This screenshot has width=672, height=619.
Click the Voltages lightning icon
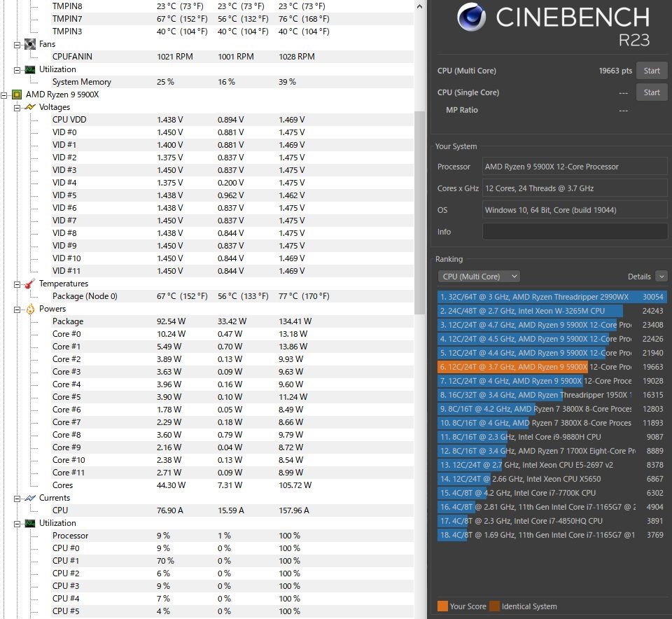tap(30, 107)
